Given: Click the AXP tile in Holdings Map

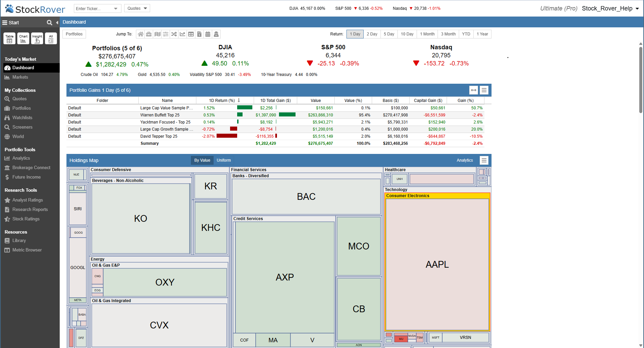Looking at the screenshot, I should click(x=285, y=277).
